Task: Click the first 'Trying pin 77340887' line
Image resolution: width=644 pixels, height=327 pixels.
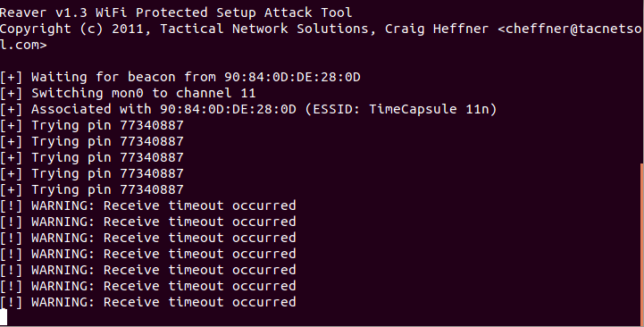Action: [x=92, y=126]
